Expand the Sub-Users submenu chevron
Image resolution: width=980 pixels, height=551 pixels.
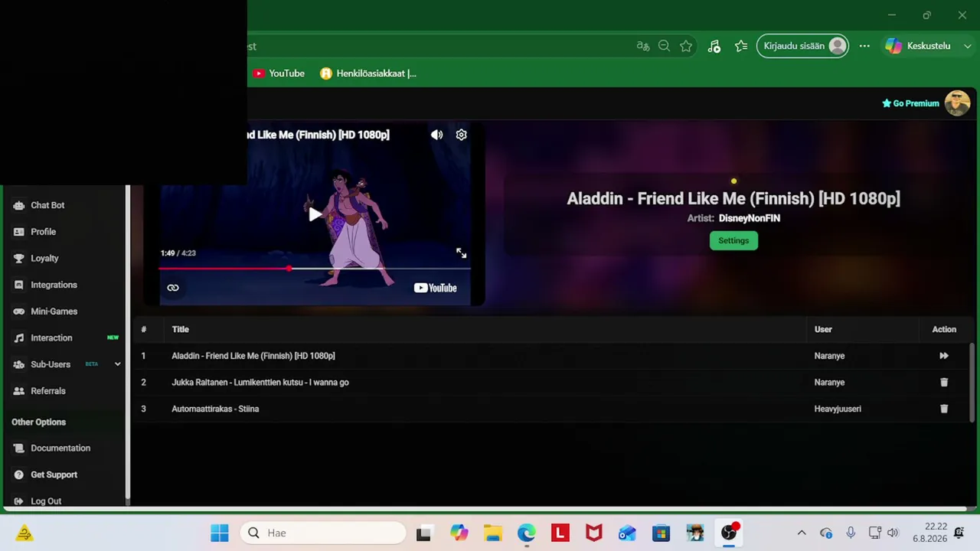117,364
